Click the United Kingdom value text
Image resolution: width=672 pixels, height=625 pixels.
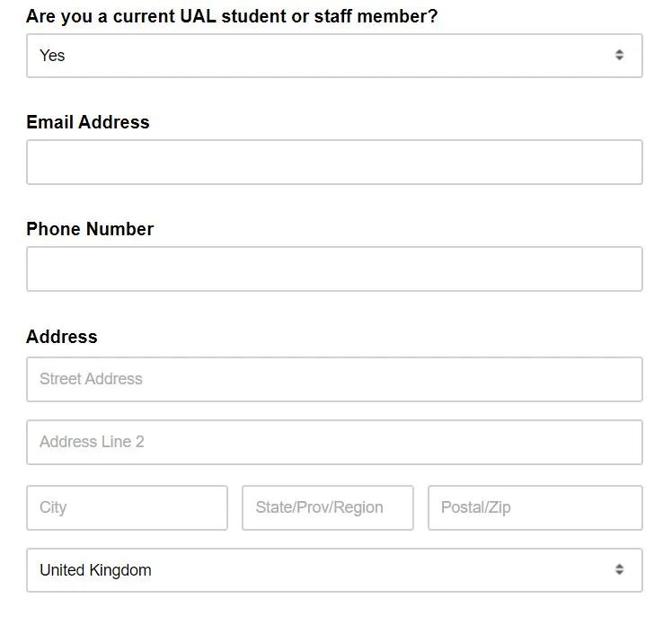coord(95,570)
